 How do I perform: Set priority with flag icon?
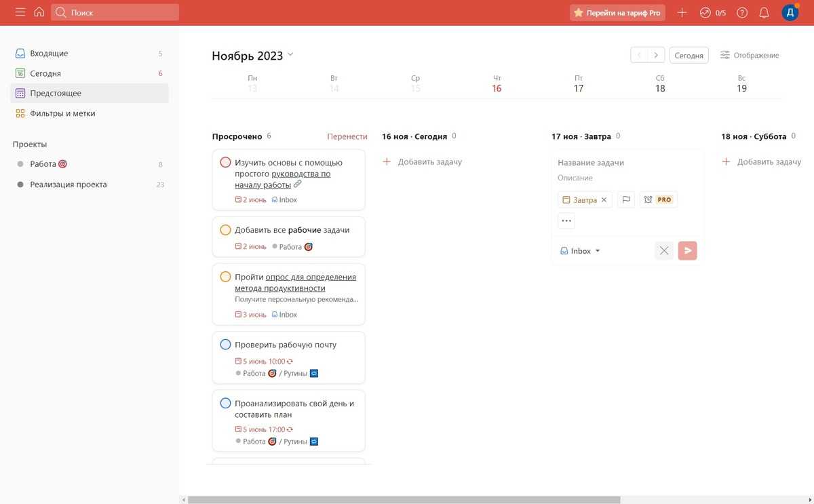[x=626, y=200]
